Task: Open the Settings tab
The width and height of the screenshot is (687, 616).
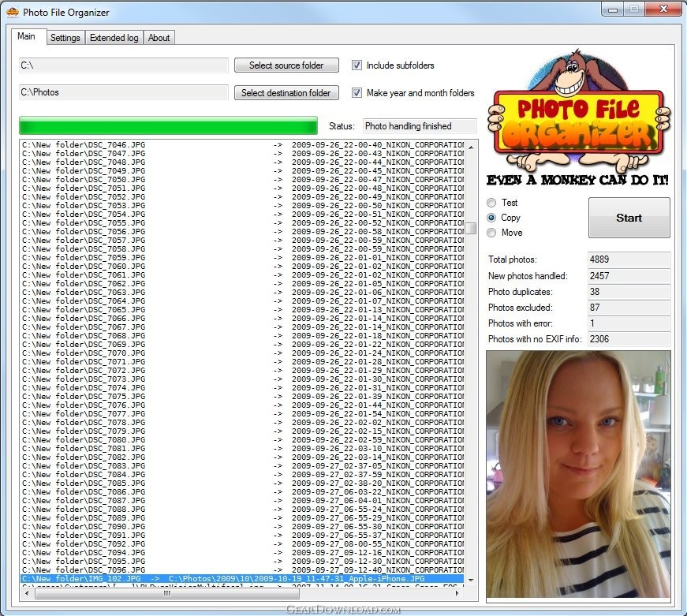Action: coord(65,38)
